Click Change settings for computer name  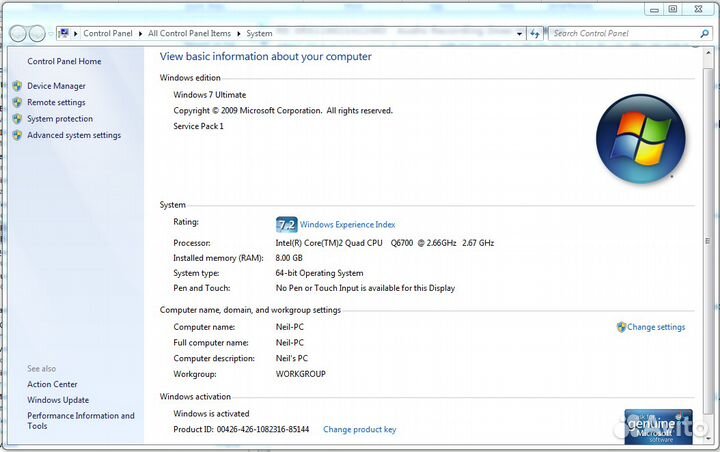(656, 327)
